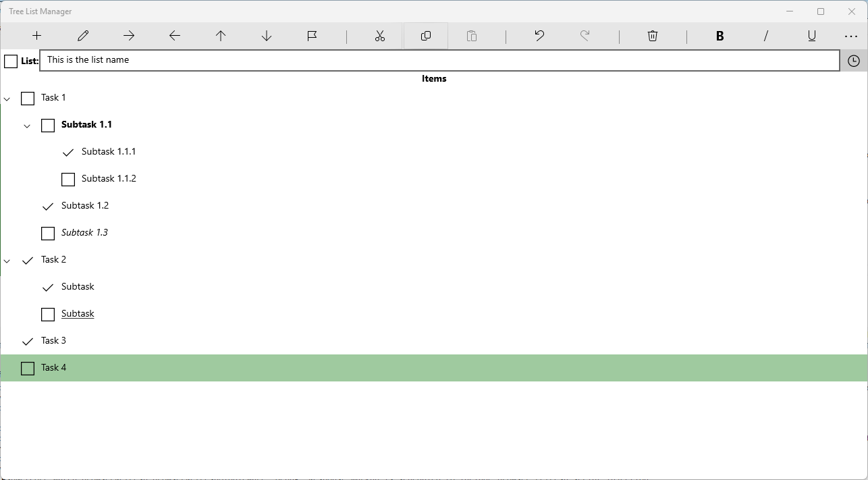Cut selection using the scissors icon
This screenshot has width=868, height=480.
tap(379, 35)
